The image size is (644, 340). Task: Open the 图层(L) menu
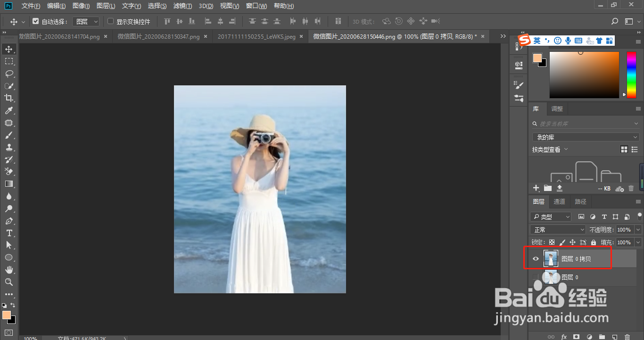[x=106, y=6]
